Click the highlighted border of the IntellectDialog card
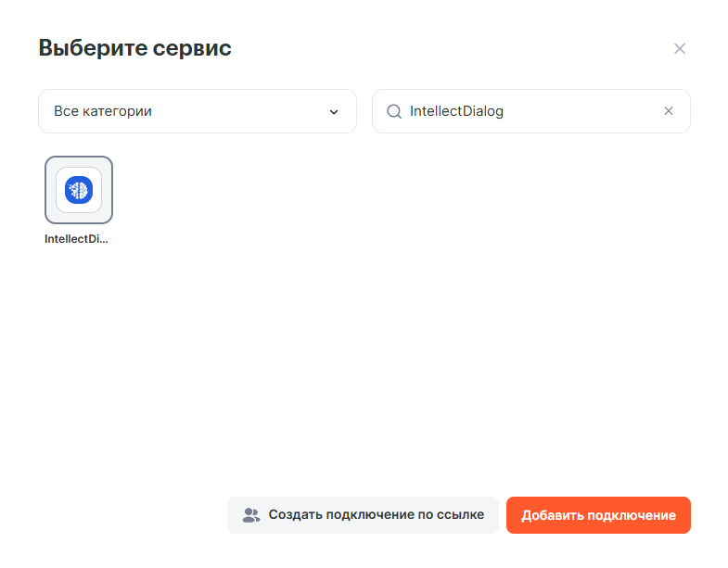 pos(47,189)
